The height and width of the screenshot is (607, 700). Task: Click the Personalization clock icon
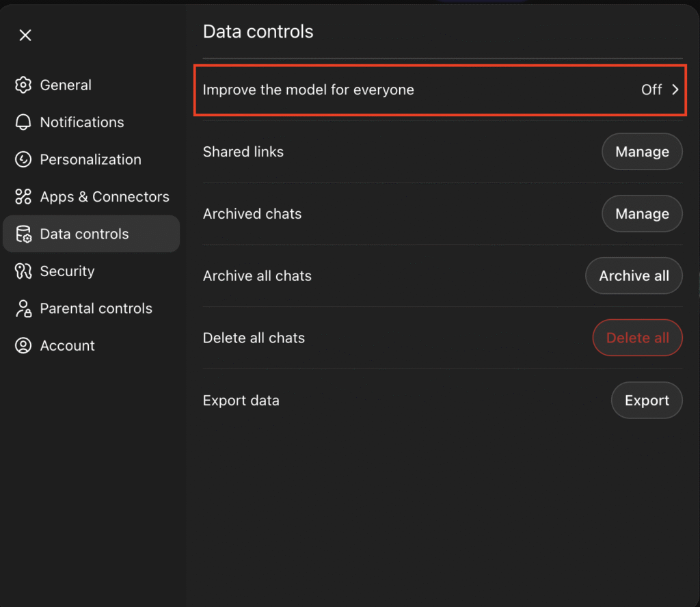pyautogui.click(x=23, y=159)
